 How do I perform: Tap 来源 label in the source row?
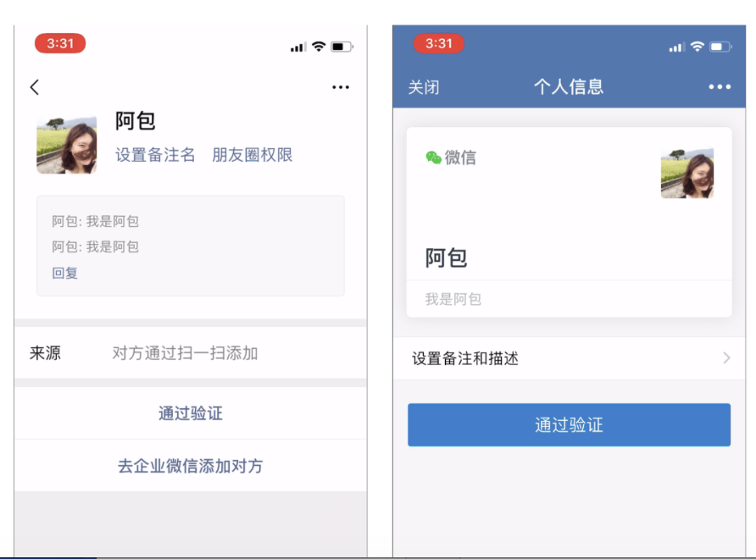click(45, 352)
